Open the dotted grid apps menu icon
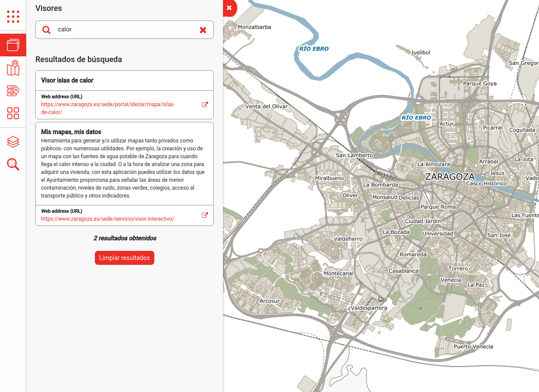Image resolution: width=539 pixels, height=392 pixels. pos(13,17)
